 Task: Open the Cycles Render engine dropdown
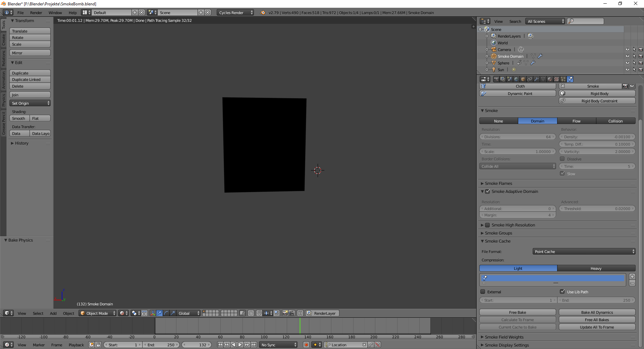(235, 12)
